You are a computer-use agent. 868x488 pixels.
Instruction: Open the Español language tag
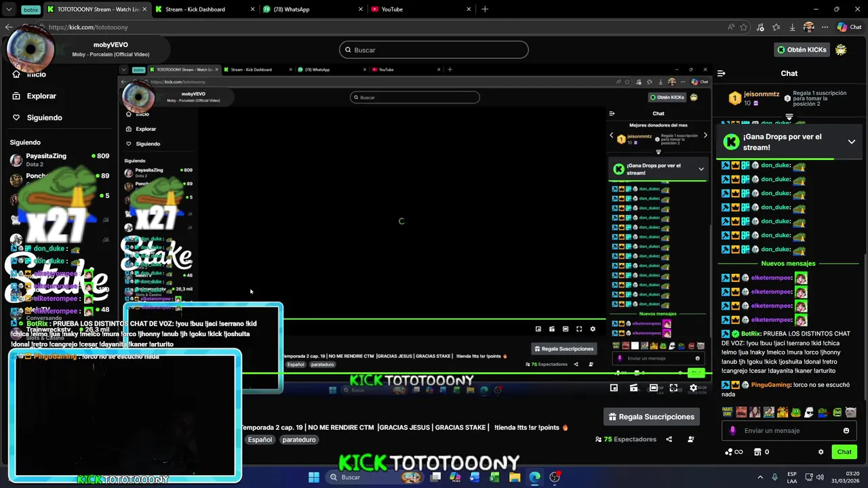260,440
